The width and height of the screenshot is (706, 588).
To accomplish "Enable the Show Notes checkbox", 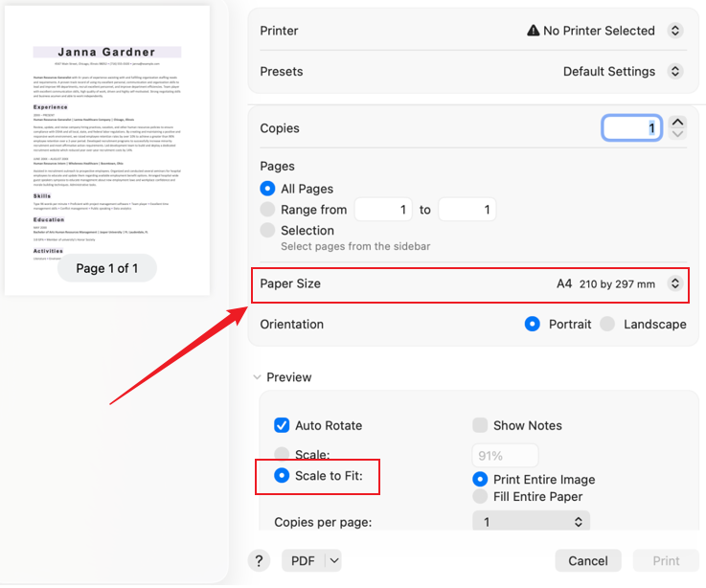I will point(480,425).
